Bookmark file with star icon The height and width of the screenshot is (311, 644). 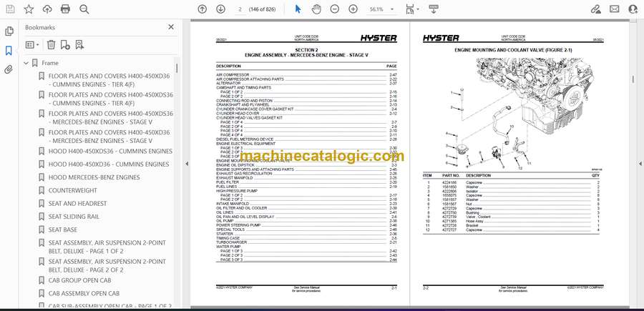click(29, 9)
